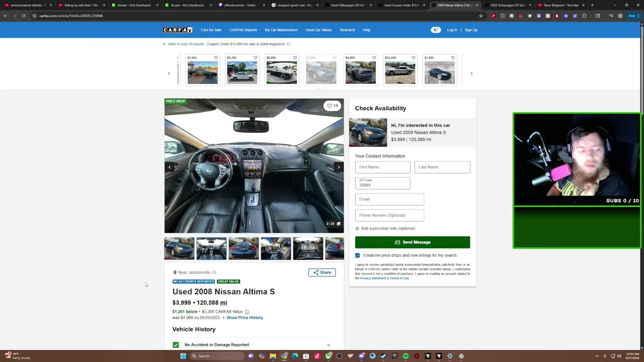This screenshot has height=362, width=644.
Task: Save this Altima using the heart with 15
Action: coord(333,106)
